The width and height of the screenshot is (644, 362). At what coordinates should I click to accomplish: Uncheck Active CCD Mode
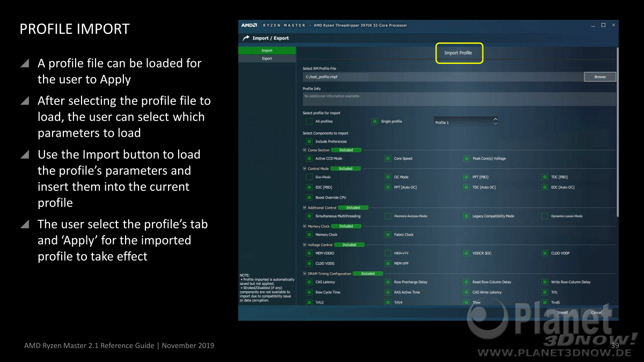(x=309, y=159)
